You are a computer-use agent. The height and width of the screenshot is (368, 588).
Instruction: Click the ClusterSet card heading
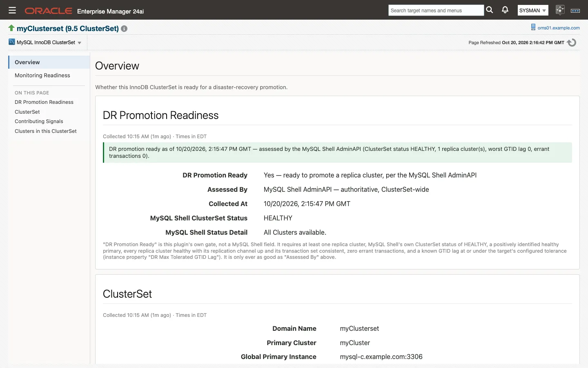[x=127, y=294]
